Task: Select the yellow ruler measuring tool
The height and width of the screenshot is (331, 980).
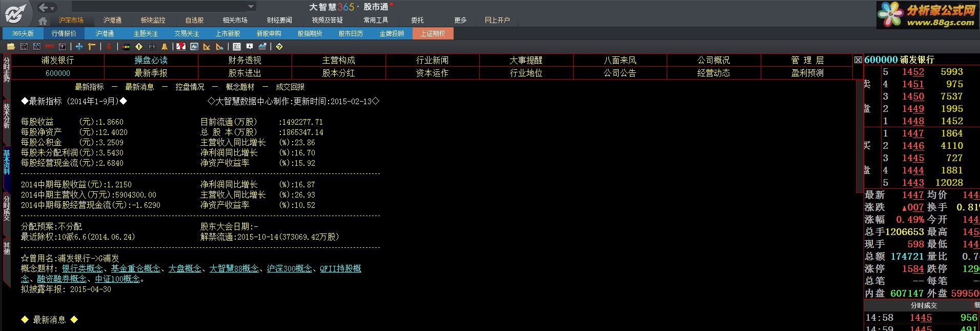Action: coord(92,47)
